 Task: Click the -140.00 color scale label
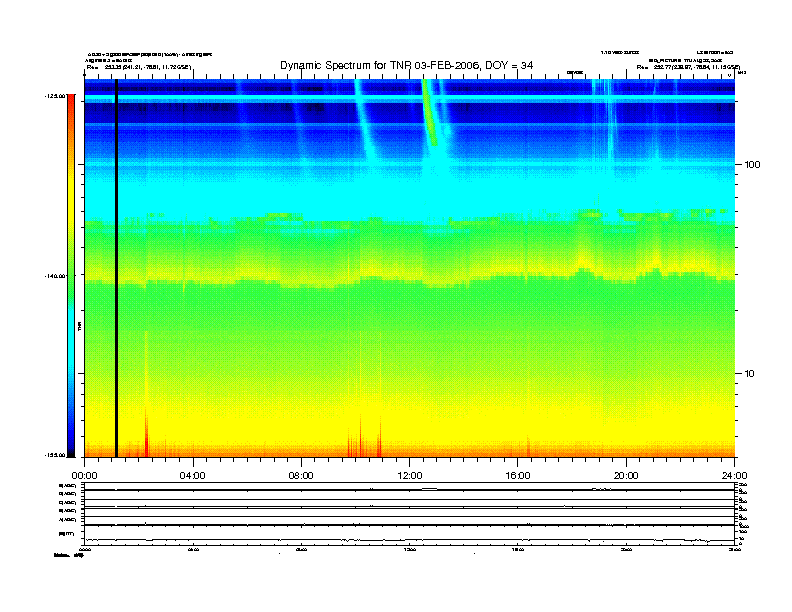coord(54,276)
